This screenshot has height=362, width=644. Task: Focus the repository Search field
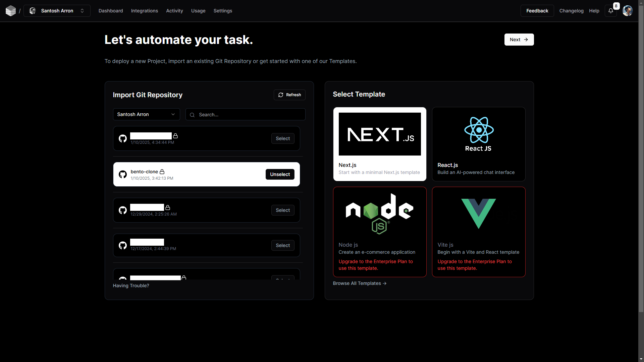tap(245, 114)
